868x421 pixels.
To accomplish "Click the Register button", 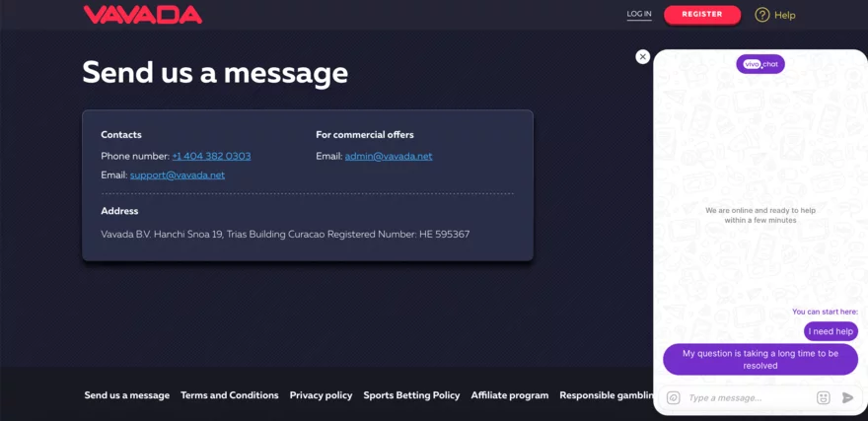I will 701,15.
